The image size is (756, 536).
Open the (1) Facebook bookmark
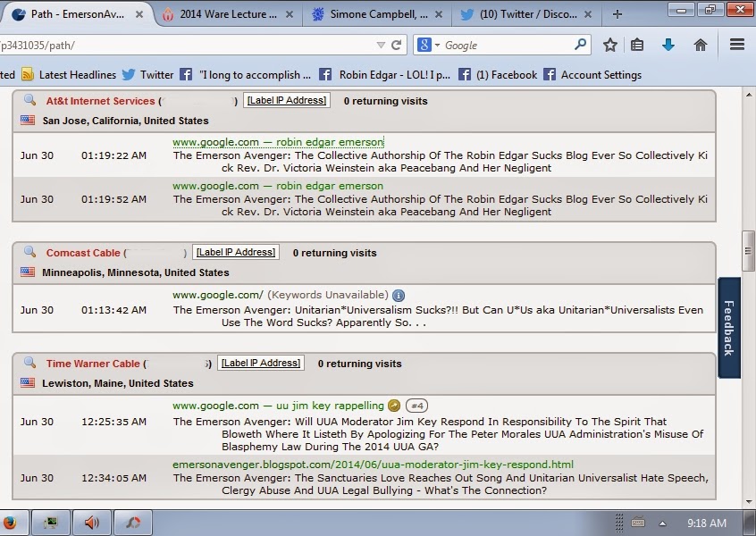point(498,75)
